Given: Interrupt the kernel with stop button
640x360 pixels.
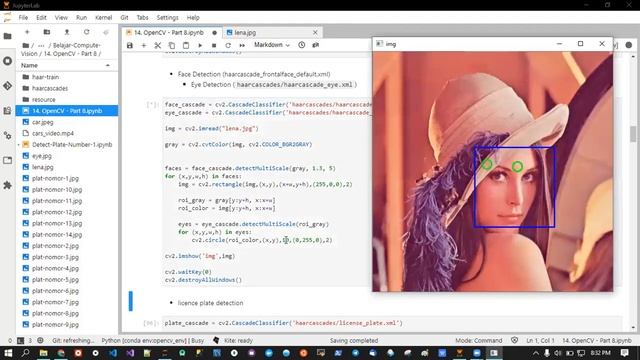Looking at the screenshot, I should coord(214,45).
